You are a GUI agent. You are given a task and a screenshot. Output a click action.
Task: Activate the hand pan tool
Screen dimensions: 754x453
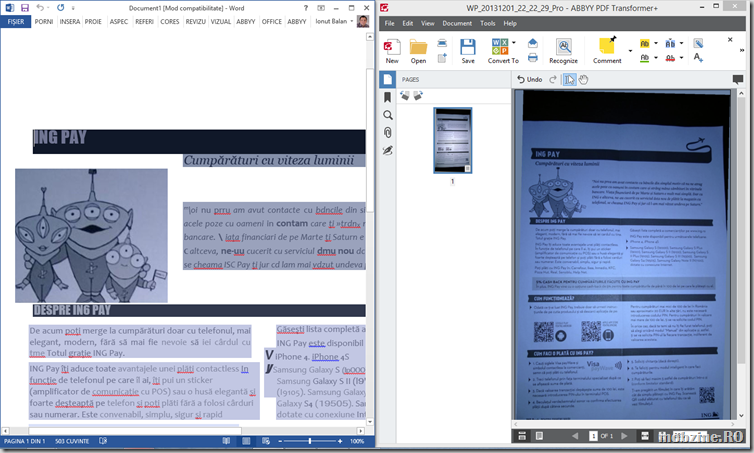[583, 79]
